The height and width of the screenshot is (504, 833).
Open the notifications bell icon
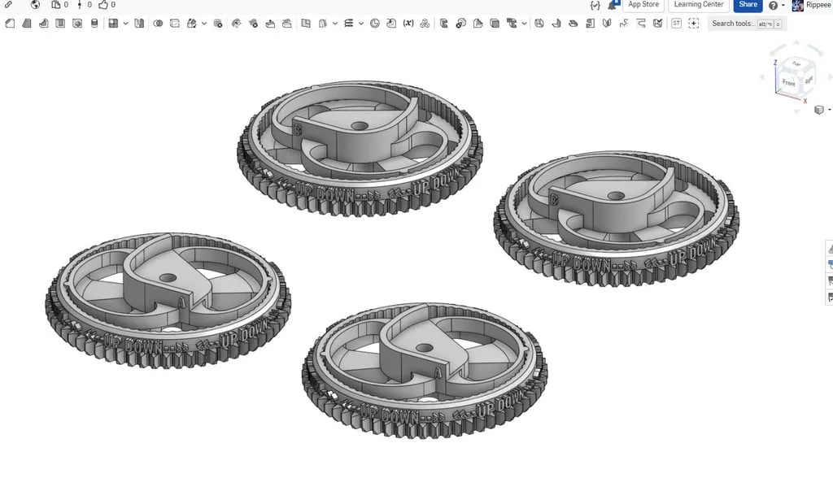tap(613, 5)
